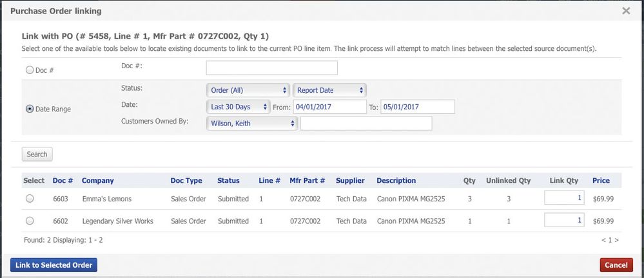Click the empty customer owner text field
Viewport: 644px width, 278px height.
pyautogui.click(x=366, y=123)
